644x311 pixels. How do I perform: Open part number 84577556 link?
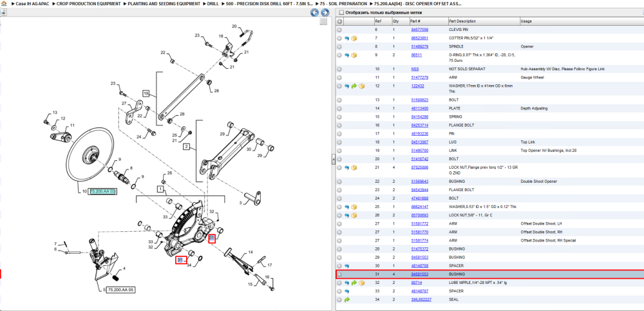[x=420, y=30]
